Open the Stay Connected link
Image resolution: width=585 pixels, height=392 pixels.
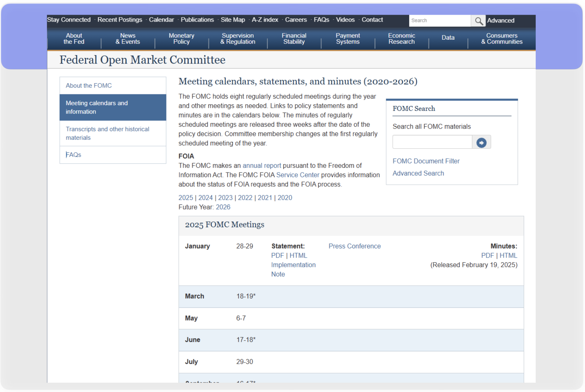pyautogui.click(x=69, y=20)
